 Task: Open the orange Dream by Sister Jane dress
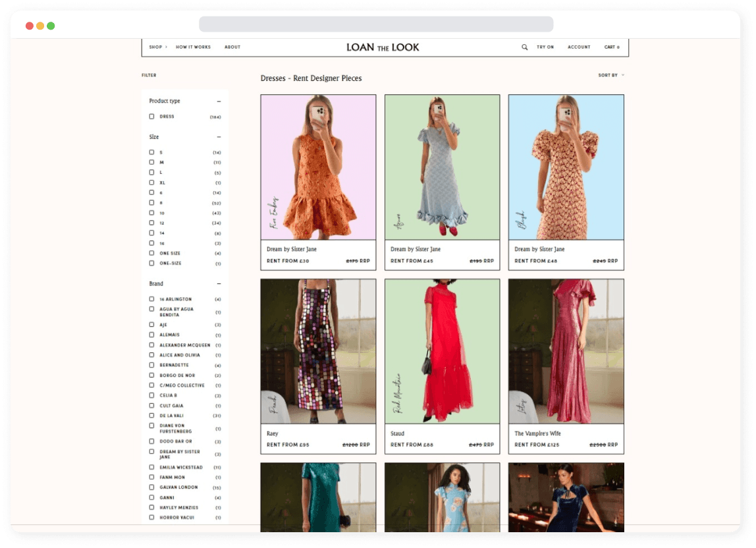click(x=318, y=167)
